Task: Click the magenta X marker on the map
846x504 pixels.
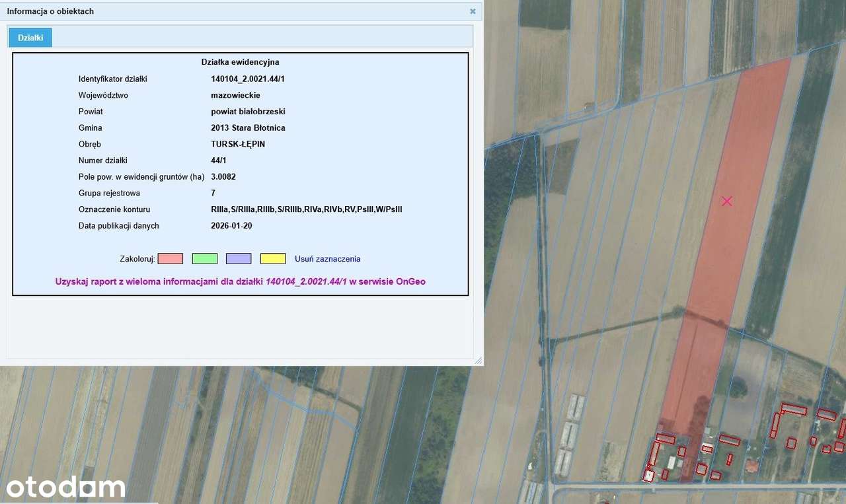Action: pyautogui.click(x=727, y=201)
